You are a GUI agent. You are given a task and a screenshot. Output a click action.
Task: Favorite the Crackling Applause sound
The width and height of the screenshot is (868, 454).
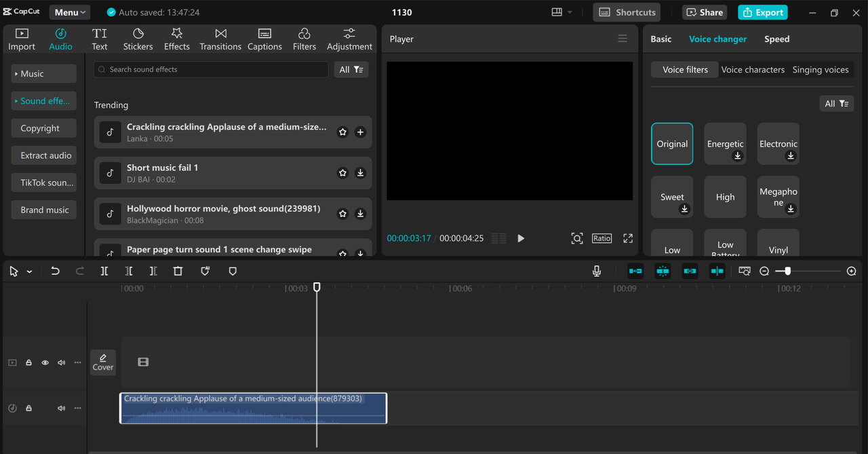[342, 132]
